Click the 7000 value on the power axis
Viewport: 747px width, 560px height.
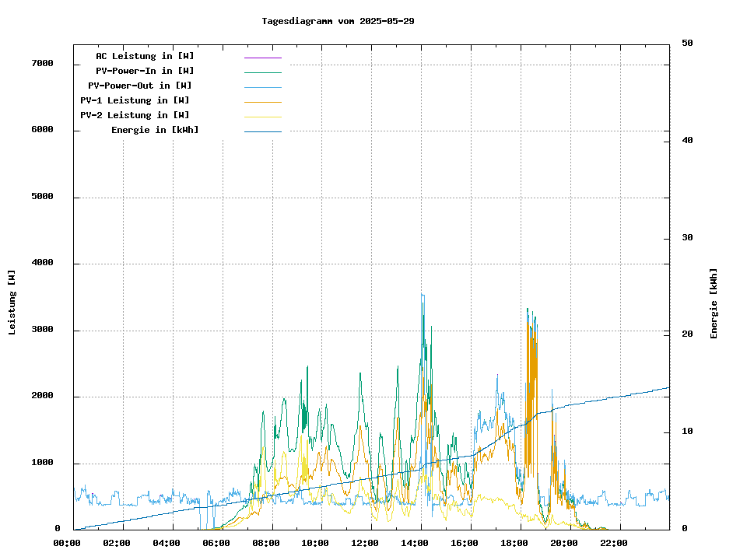point(43,63)
